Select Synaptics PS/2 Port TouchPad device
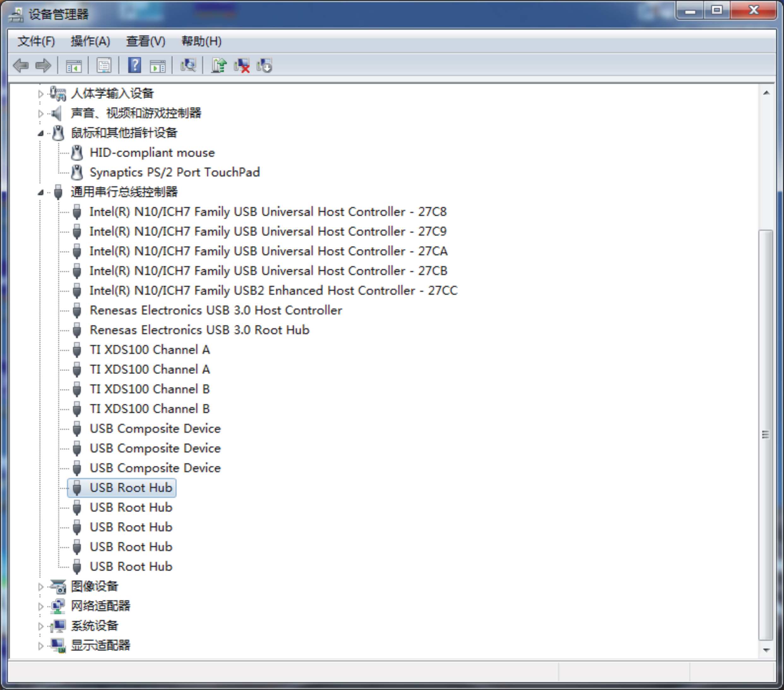The width and height of the screenshot is (784, 690). [175, 173]
